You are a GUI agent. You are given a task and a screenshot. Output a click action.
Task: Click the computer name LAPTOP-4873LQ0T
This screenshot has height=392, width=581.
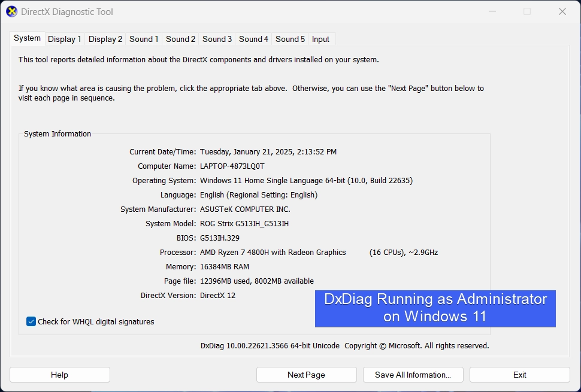232,166
